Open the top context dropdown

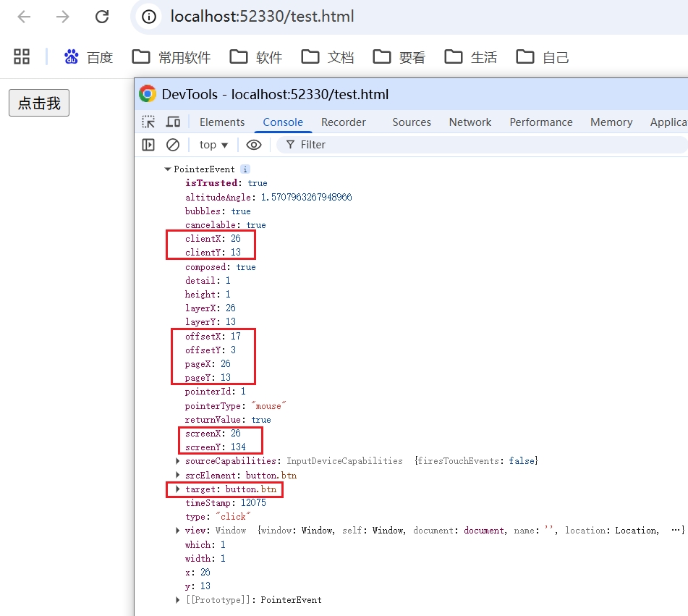coord(213,145)
